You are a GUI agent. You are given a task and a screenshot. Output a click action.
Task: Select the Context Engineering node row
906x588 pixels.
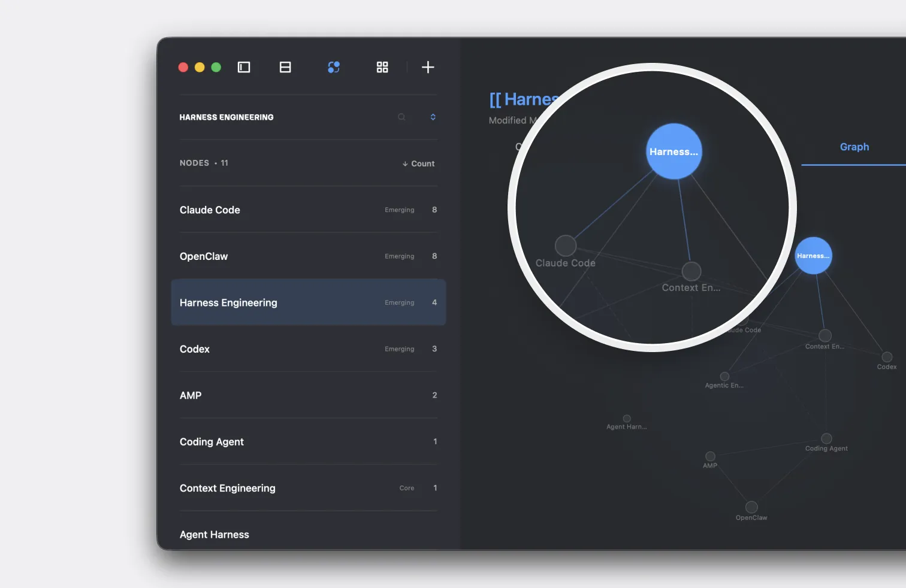(309, 488)
